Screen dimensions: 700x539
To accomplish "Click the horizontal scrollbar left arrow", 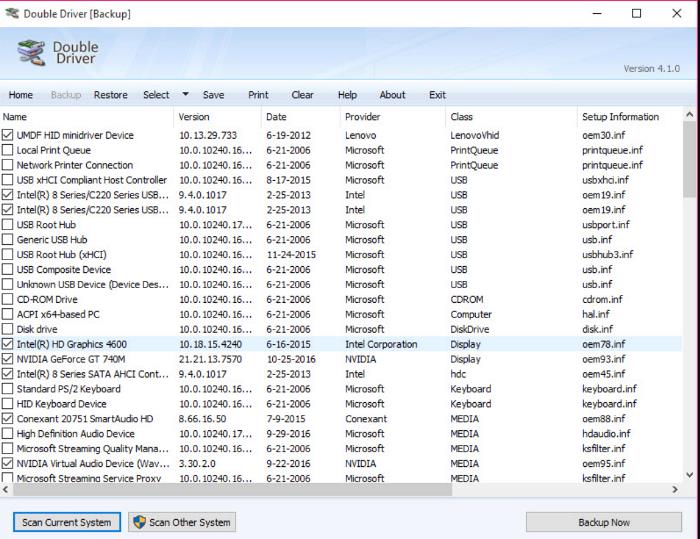I will pyautogui.click(x=5, y=489).
